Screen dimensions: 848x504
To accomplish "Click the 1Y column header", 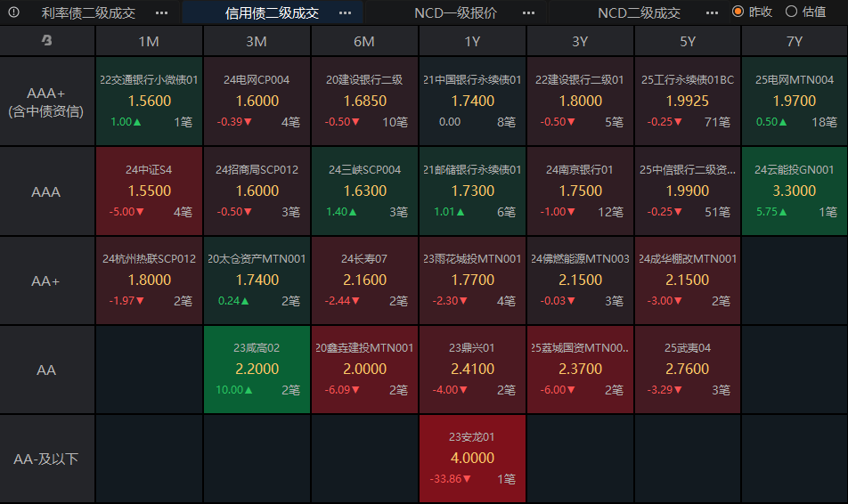I will tap(472, 41).
